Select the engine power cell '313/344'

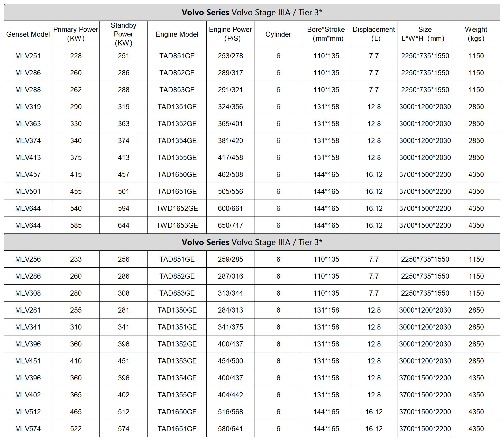[x=230, y=293]
